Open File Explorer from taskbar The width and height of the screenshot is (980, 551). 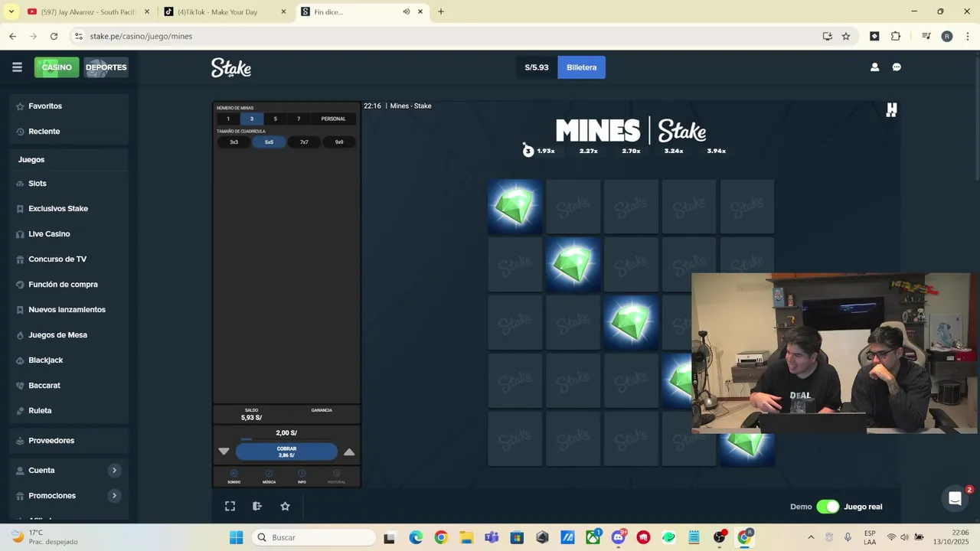[466, 537]
